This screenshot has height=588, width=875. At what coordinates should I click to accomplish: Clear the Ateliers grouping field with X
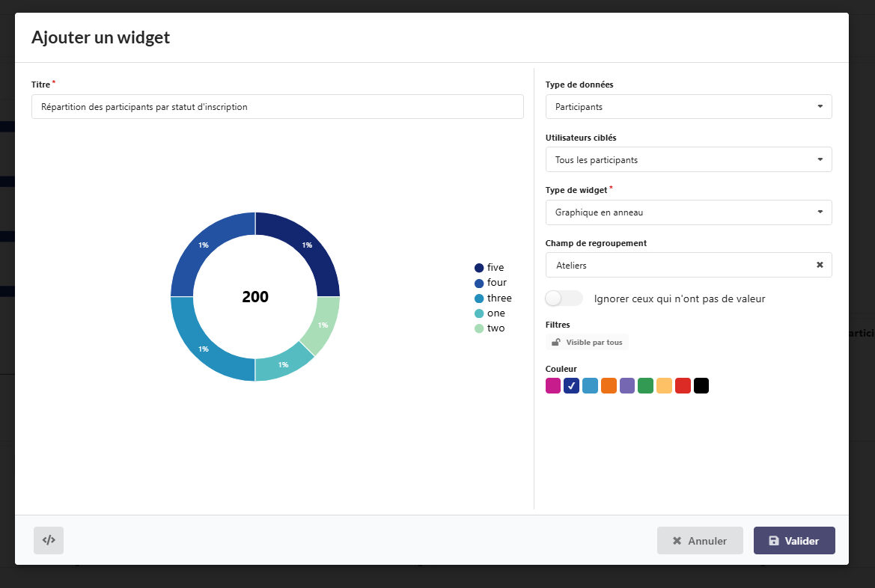pyautogui.click(x=820, y=265)
